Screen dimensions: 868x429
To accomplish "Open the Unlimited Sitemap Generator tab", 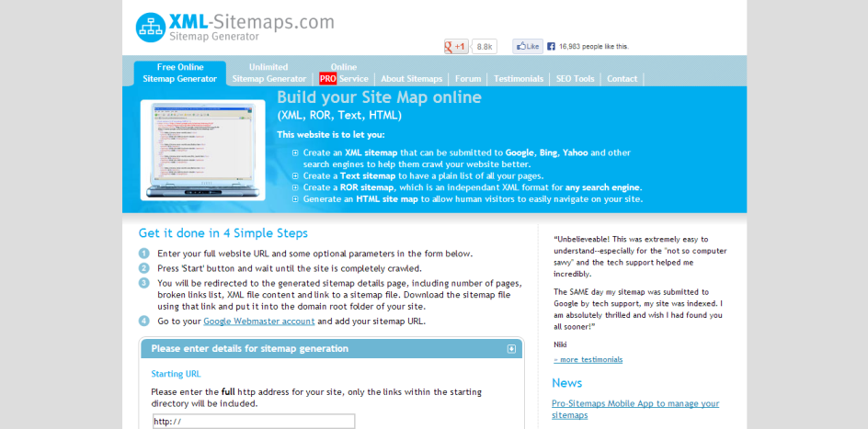I will [269, 73].
